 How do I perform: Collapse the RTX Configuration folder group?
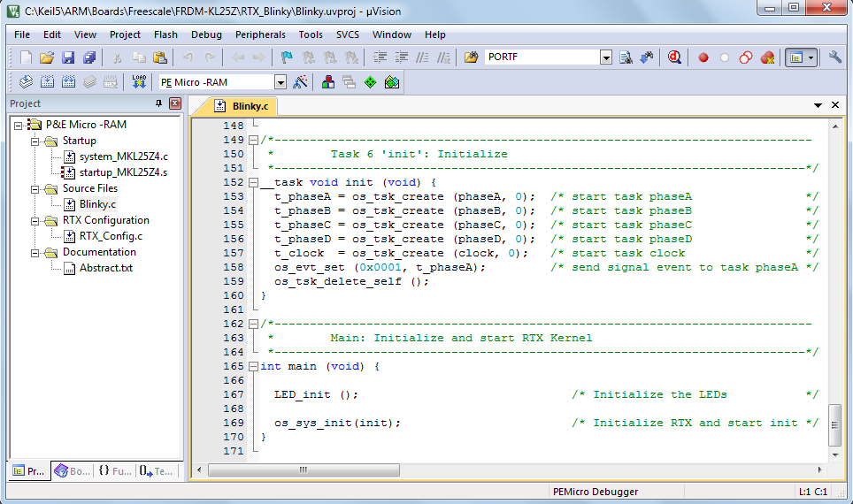(x=35, y=221)
